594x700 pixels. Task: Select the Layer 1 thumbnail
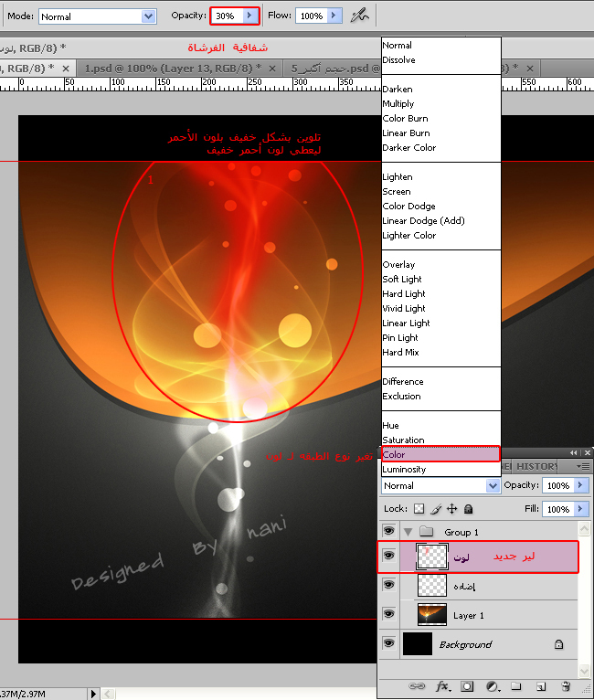pyautogui.click(x=431, y=615)
